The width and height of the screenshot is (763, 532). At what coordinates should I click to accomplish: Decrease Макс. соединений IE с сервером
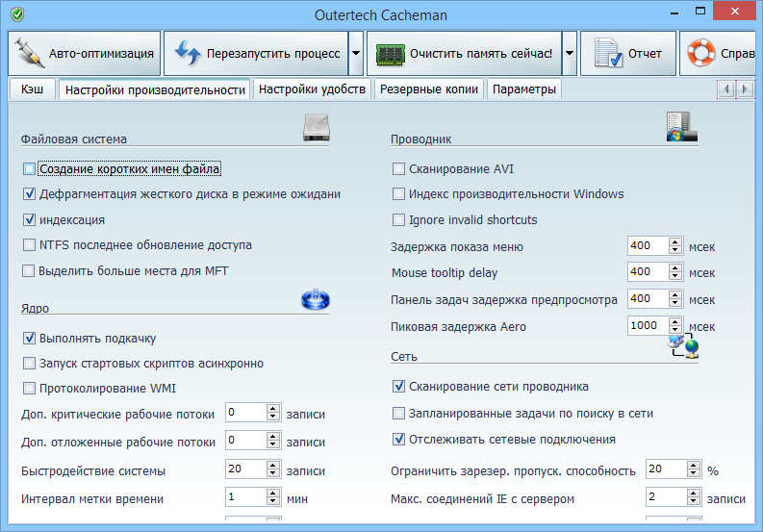(694, 501)
